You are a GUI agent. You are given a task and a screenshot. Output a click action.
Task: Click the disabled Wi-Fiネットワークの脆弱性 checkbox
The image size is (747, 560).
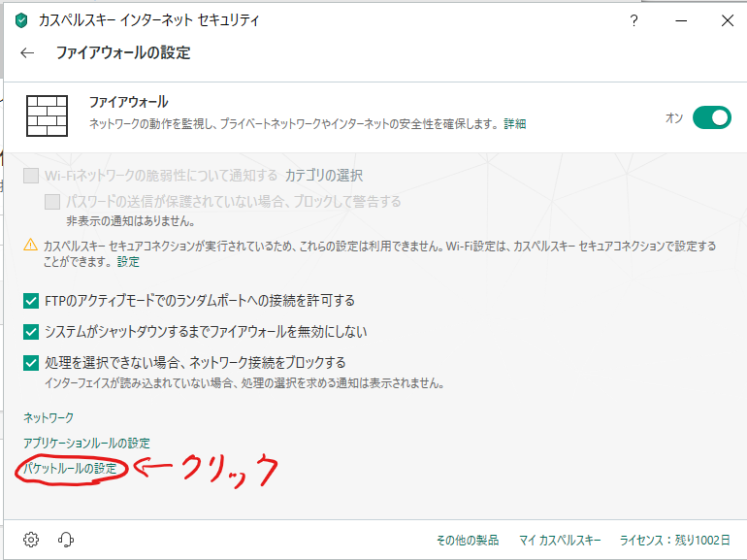[x=31, y=176]
